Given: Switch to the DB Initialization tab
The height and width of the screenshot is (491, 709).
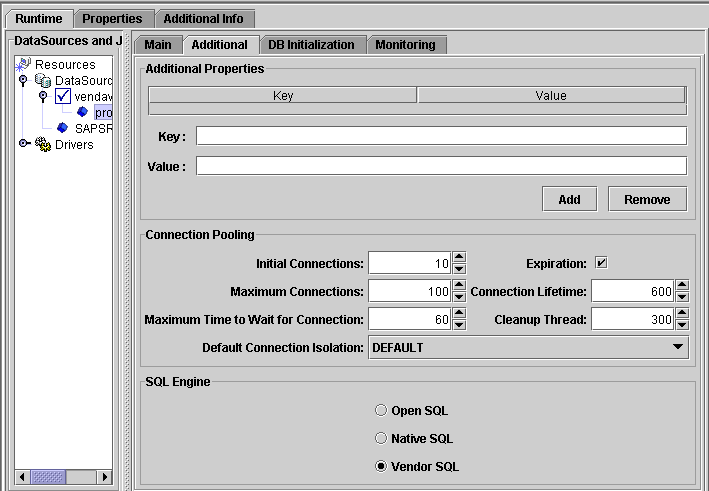Looking at the screenshot, I should click(311, 45).
